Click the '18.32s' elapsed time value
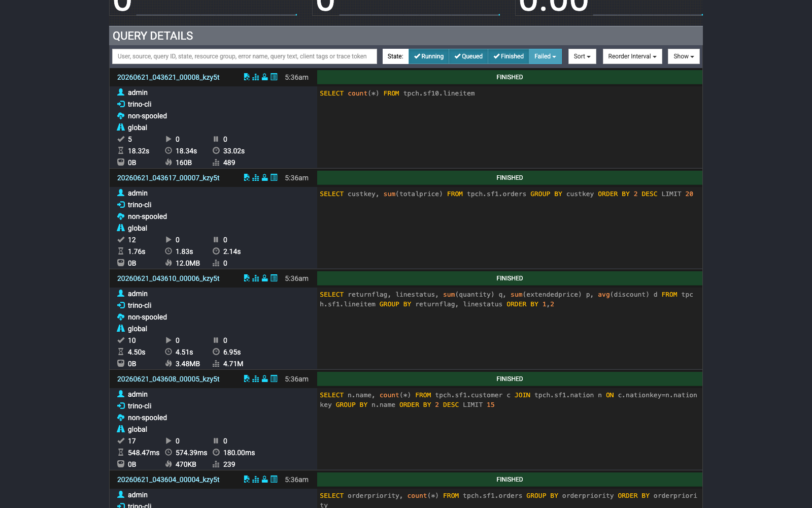This screenshot has height=508, width=812. point(139,151)
